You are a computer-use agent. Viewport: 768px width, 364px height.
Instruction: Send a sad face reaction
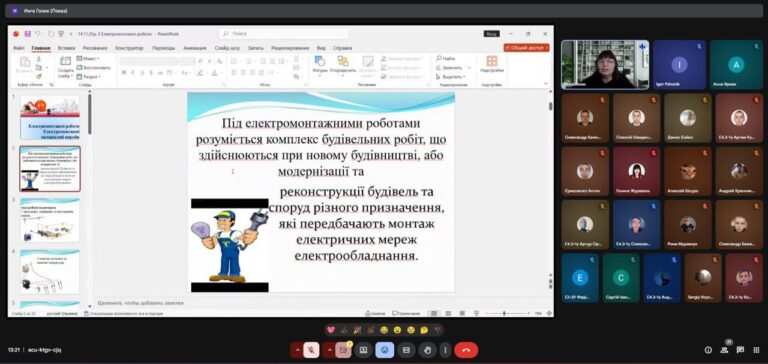point(410,330)
